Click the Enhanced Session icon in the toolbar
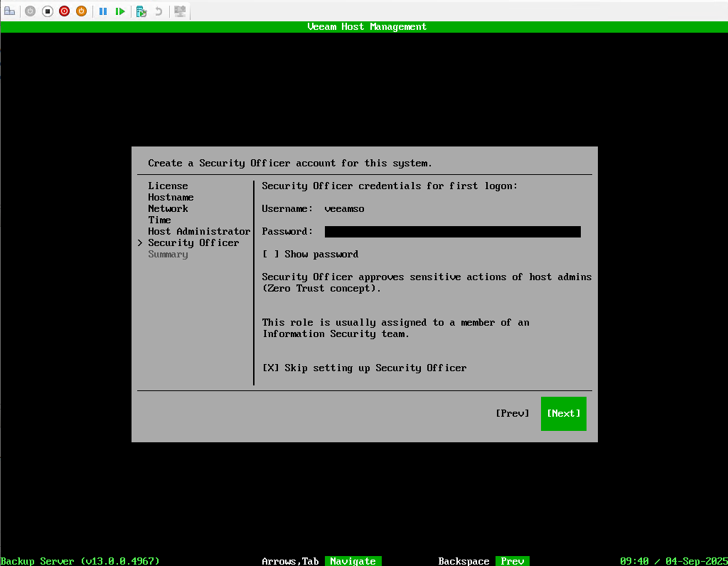728x566 pixels. pos(180,11)
